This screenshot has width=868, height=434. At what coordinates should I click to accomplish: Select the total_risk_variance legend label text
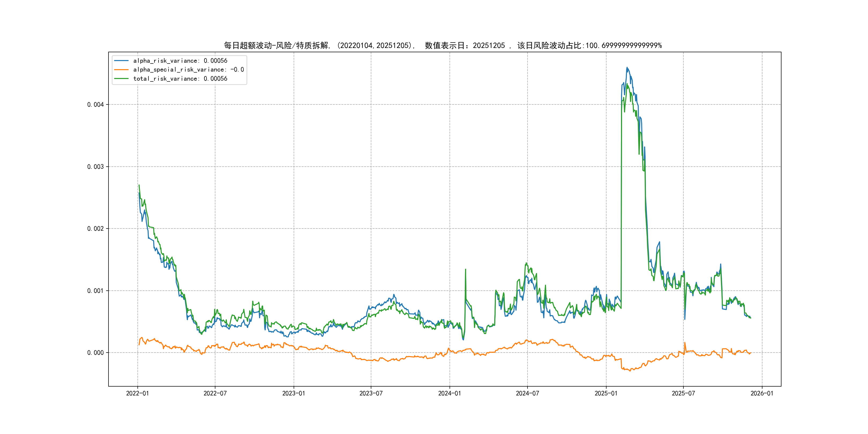tap(180, 78)
